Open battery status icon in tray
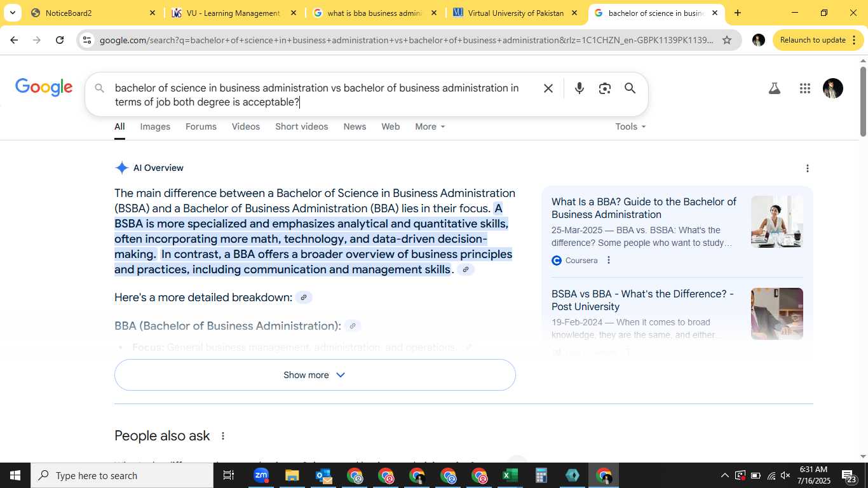Viewport: 868px width, 488px height. point(756,475)
